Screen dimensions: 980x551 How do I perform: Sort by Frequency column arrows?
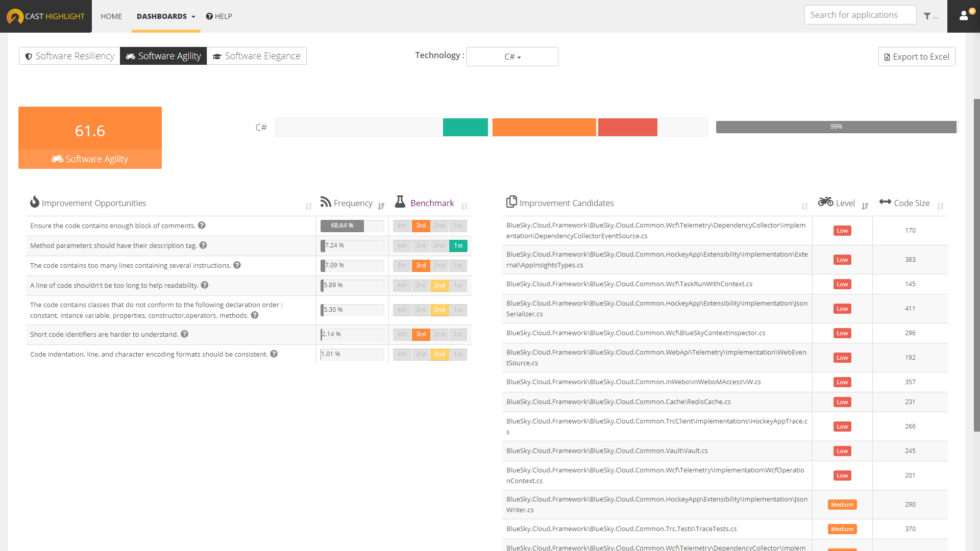pyautogui.click(x=381, y=206)
